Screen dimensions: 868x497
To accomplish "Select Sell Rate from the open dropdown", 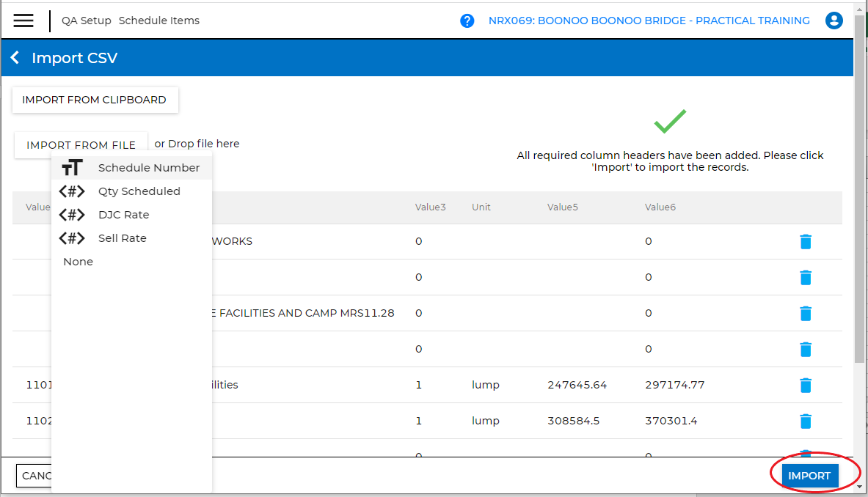I will tap(122, 238).
